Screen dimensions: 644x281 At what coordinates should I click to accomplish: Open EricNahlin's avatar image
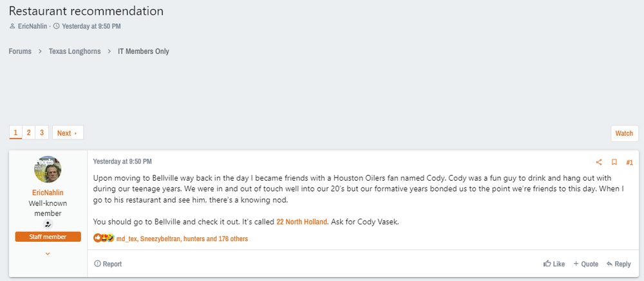click(48, 170)
